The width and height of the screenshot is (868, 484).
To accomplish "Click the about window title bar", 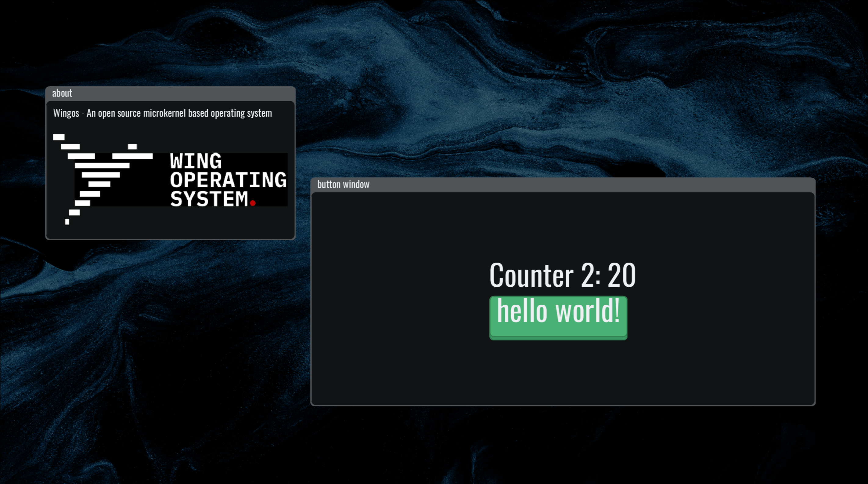I will pos(170,93).
